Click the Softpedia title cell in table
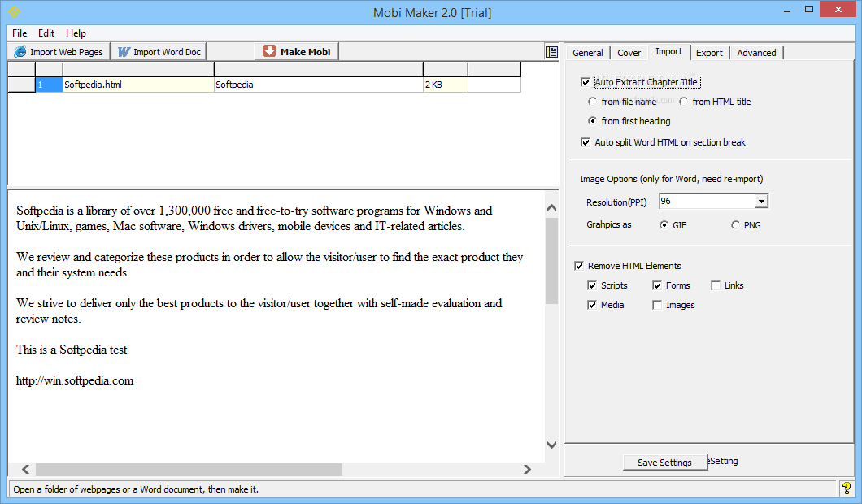Viewport: 862px width, 504px height. tap(319, 85)
